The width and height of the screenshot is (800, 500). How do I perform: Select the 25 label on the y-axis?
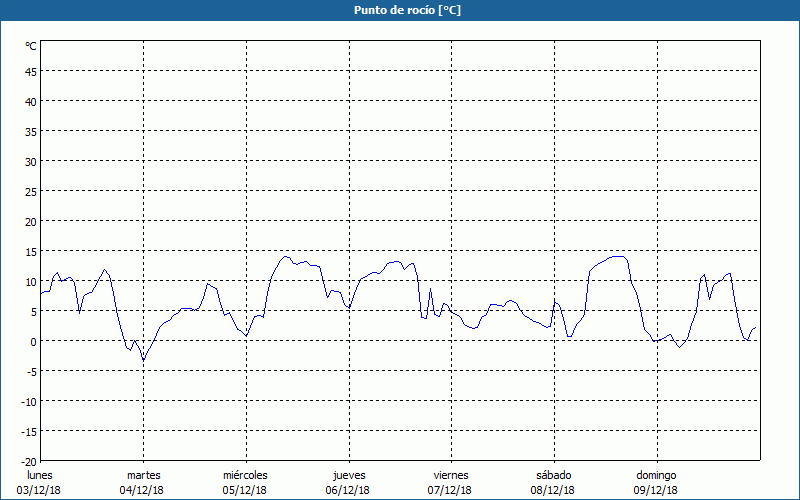31,191
